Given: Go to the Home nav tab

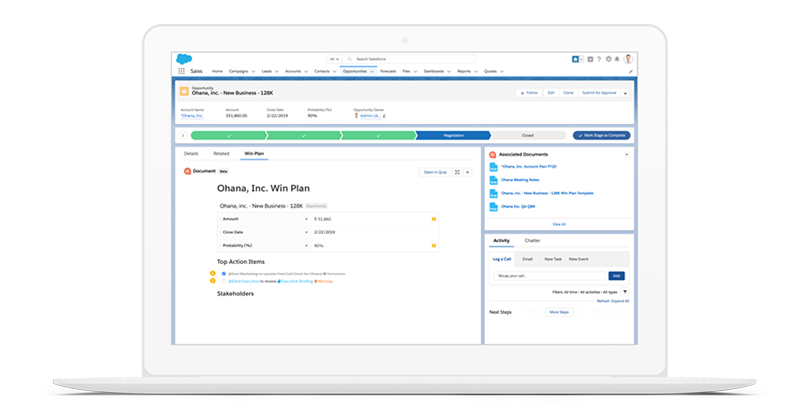Looking at the screenshot, I should [x=217, y=71].
